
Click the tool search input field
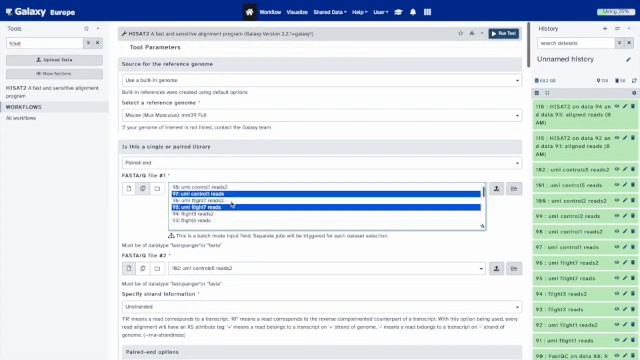pyautogui.click(x=44, y=43)
